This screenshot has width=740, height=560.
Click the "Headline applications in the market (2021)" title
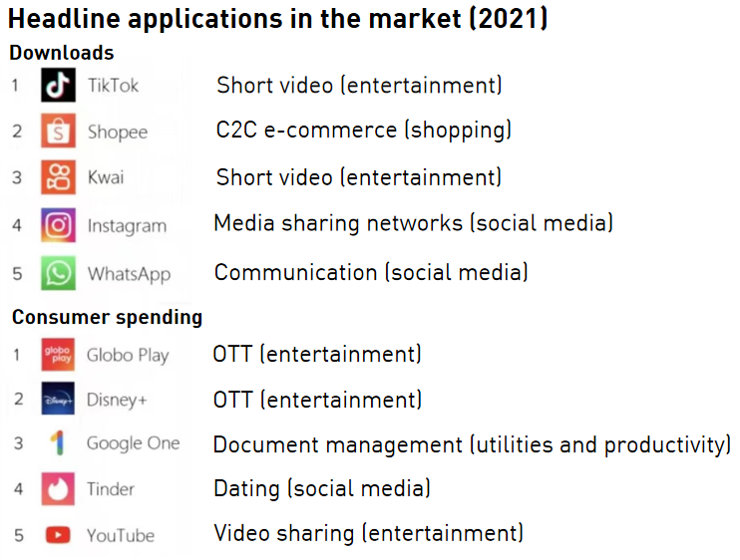pos(278,19)
